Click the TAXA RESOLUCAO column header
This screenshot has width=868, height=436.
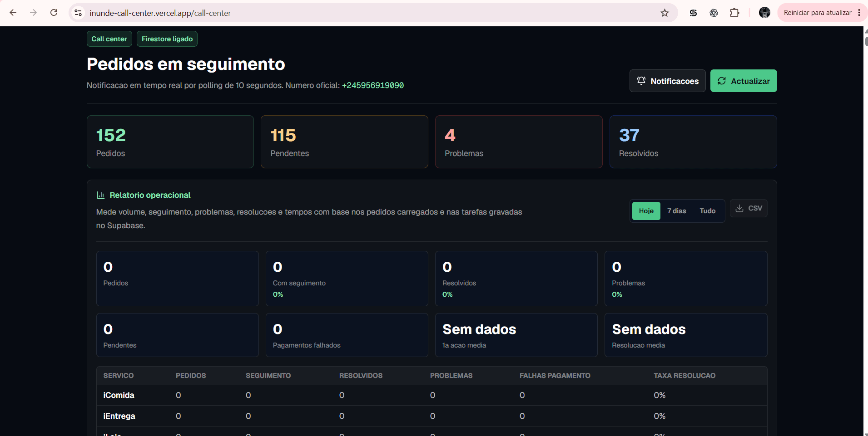click(x=684, y=376)
